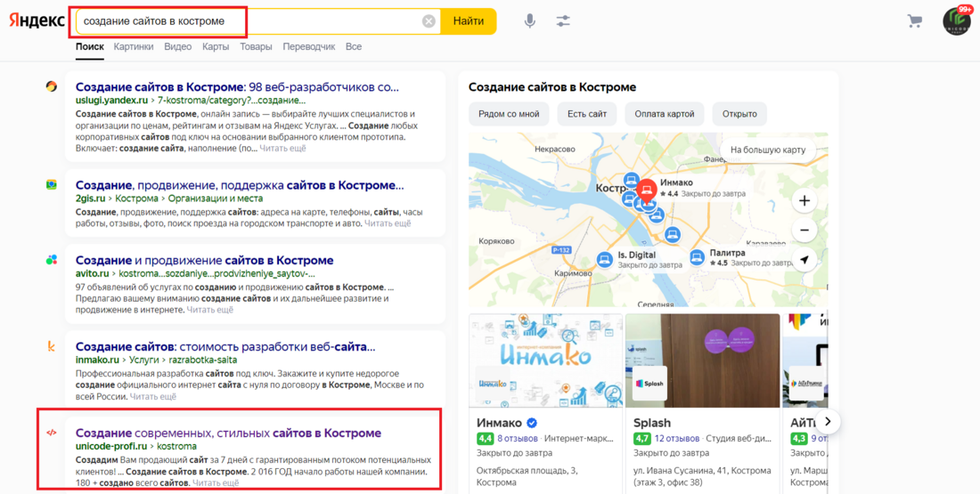980x494 pixels.
Task: Click the Splash logo badge on photo
Action: [649, 383]
